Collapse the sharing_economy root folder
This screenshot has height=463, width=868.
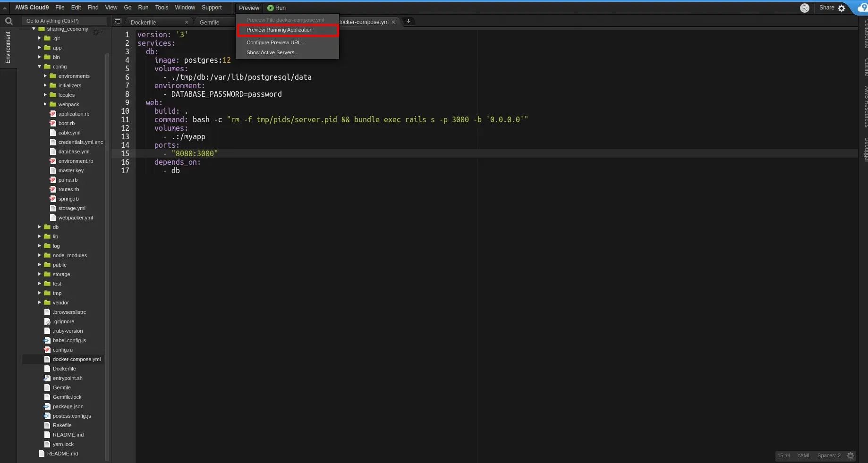coord(34,29)
